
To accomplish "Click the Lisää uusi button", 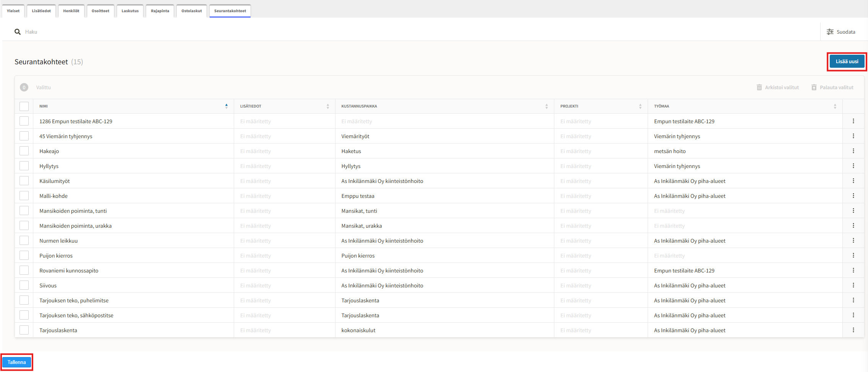I will pyautogui.click(x=847, y=62).
